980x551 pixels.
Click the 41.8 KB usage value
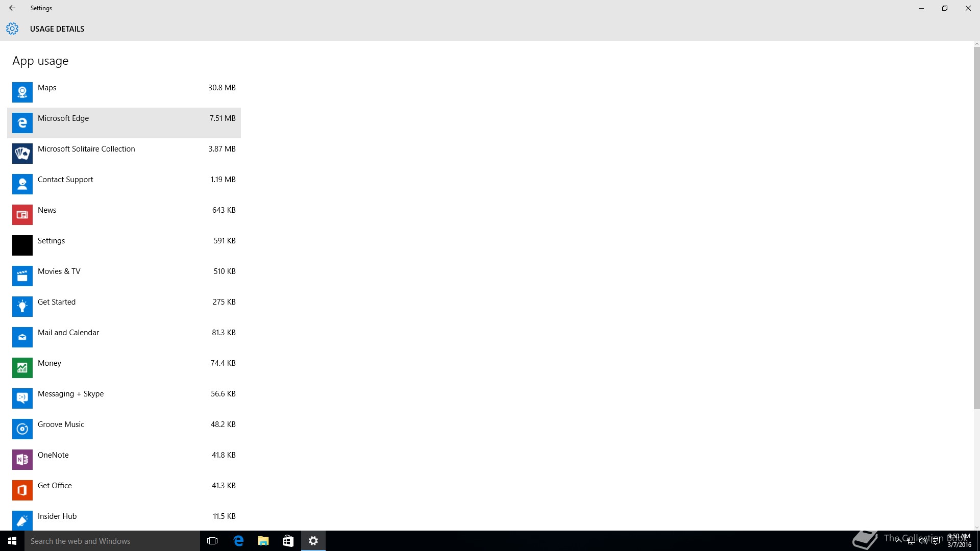coord(224,455)
